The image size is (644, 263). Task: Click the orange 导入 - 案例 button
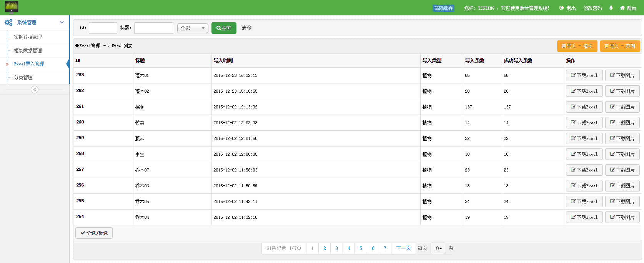[620, 46]
